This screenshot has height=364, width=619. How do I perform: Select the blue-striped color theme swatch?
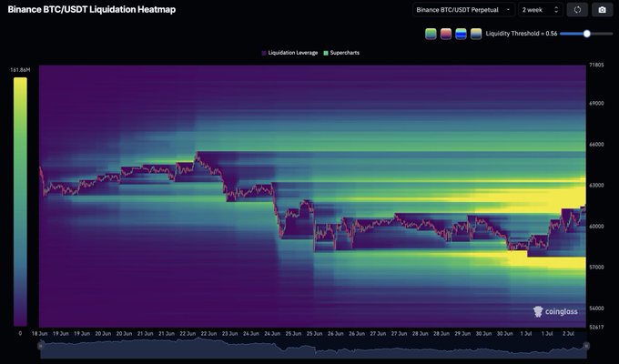pos(461,34)
